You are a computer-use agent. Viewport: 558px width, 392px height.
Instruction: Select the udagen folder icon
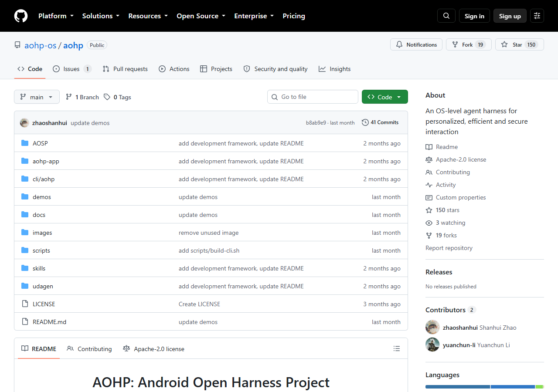(x=25, y=286)
